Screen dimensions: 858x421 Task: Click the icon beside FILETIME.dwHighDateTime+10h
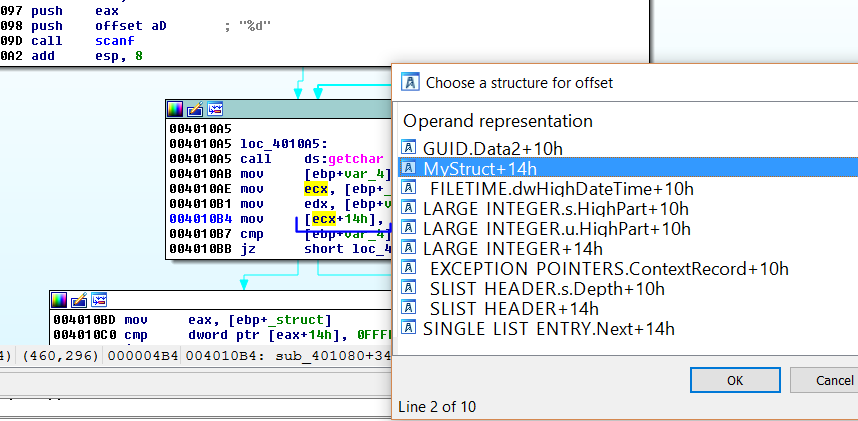pos(409,188)
